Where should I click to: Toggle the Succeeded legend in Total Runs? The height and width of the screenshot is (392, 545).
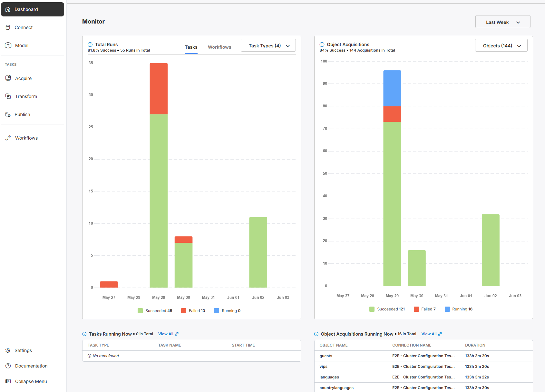point(155,311)
